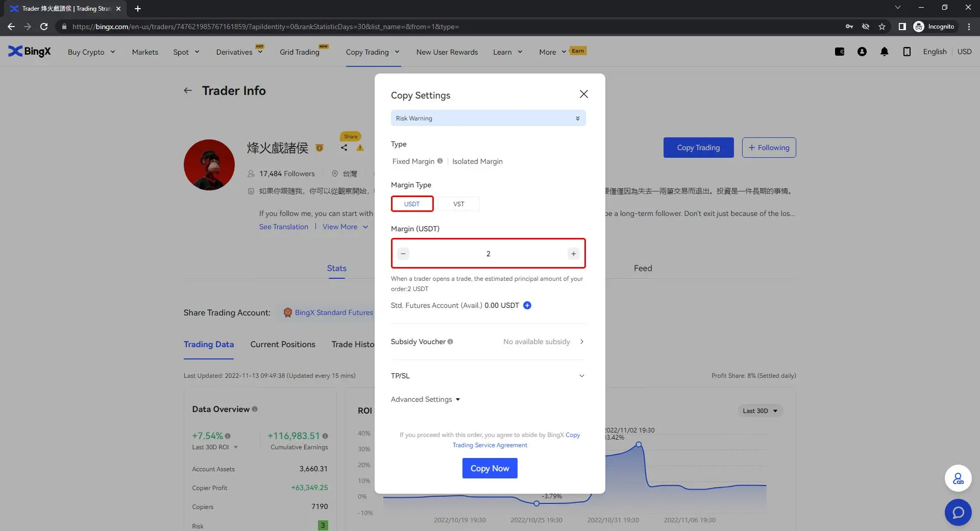This screenshot has width=980, height=531.
Task: Select VST margin type
Action: [x=459, y=204]
